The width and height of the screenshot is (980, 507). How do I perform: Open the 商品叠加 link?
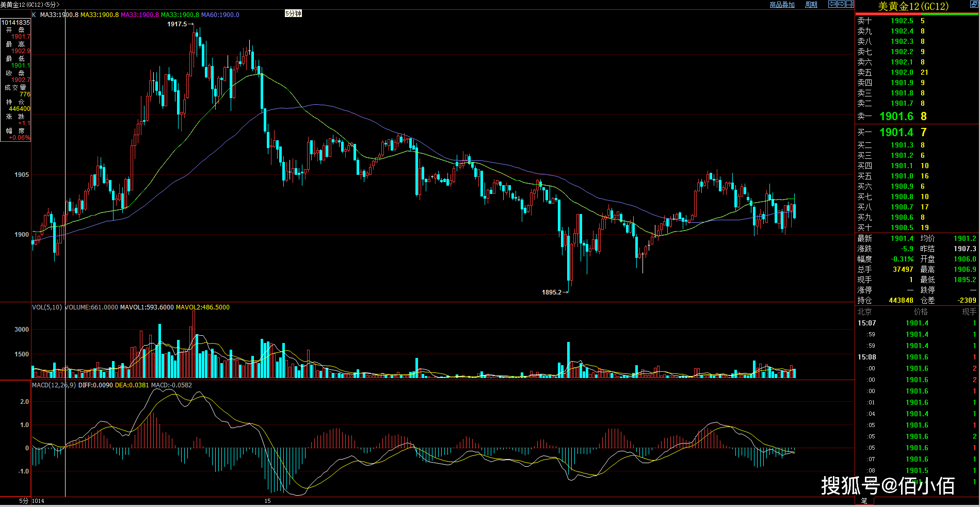pyautogui.click(x=782, y=5)
